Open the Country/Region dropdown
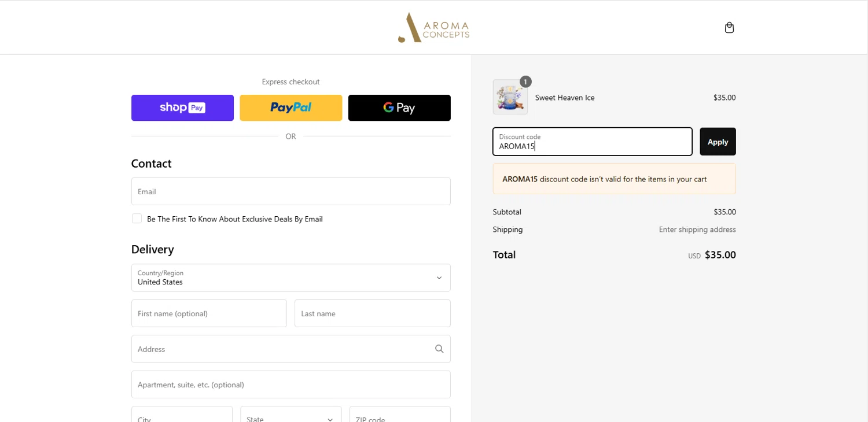The height and width of the screenshot is (422, 868). (291, 278)
